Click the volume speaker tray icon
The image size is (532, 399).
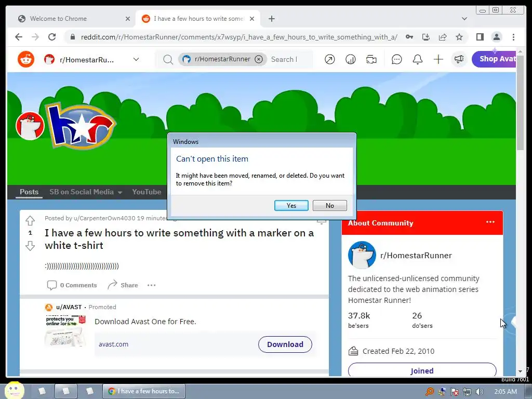tap(479, 392)
